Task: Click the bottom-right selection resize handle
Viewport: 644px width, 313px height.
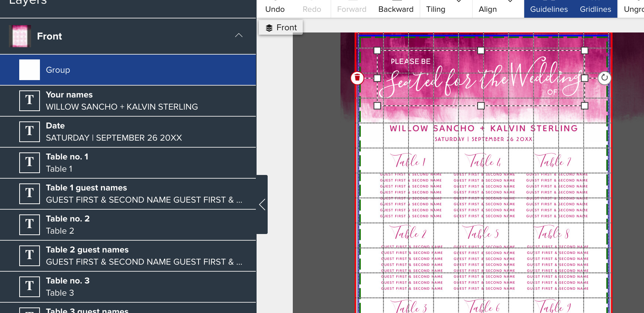Action: click(x=584, y=106)
